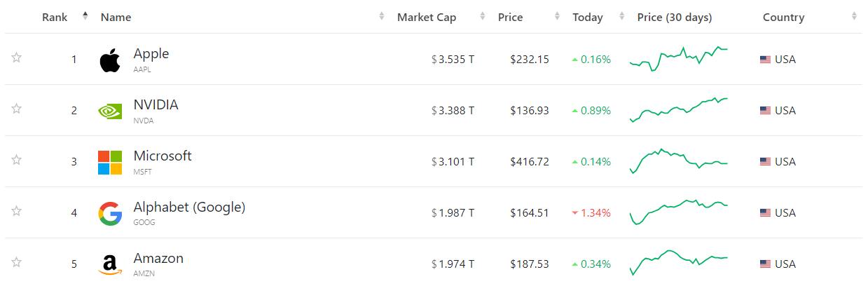
Task: Click the Apple logo icon
Action: pyautogui.click(x=109, y=60)
